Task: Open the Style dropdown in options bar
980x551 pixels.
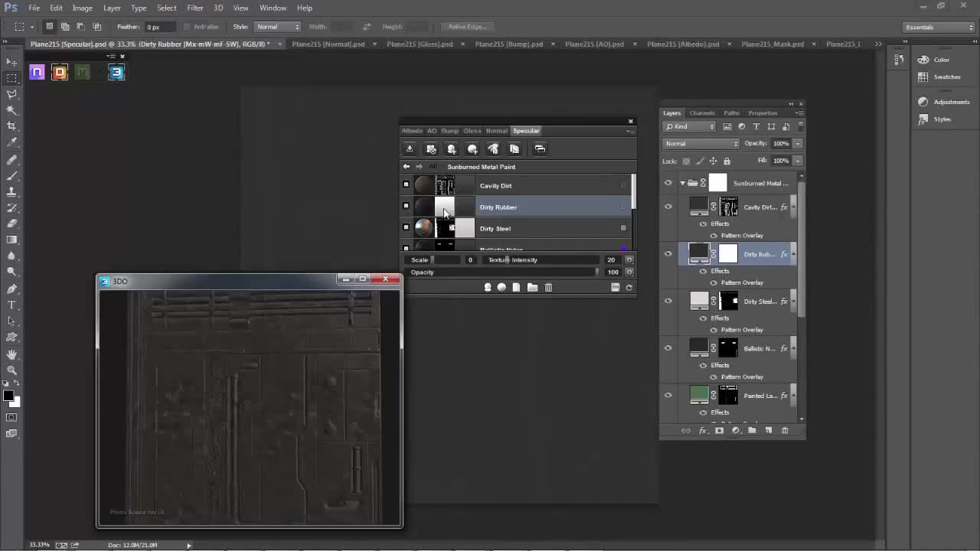Action: tap(278, 27)
